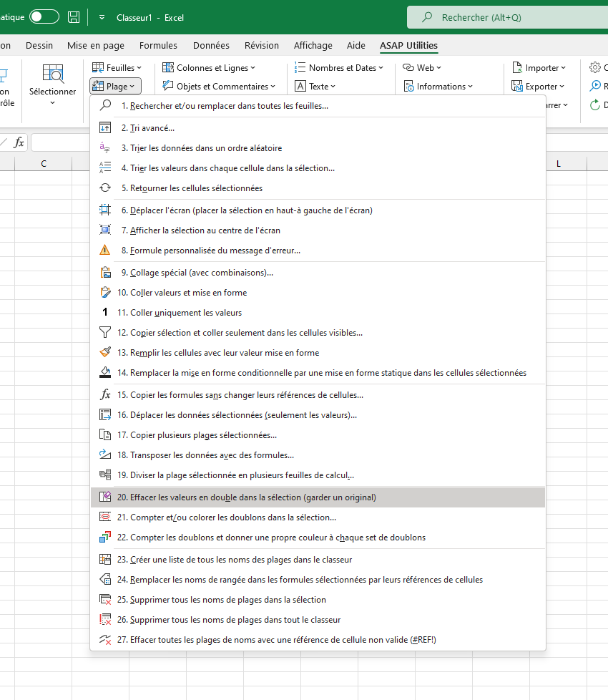Click the bold 1 icon for Coller uniquement les valeurs
Viewport: 608px width, 700px height.
[x=105, y=312]
